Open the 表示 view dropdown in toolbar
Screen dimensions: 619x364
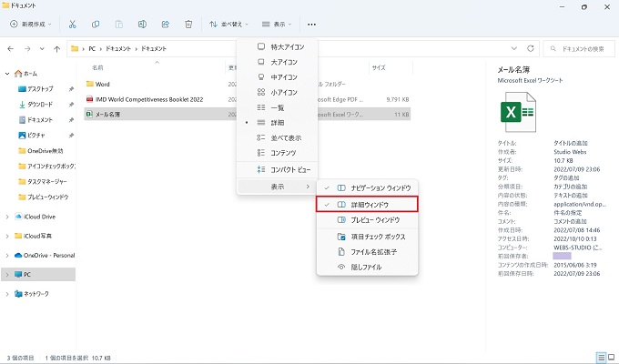click(277, 25)
